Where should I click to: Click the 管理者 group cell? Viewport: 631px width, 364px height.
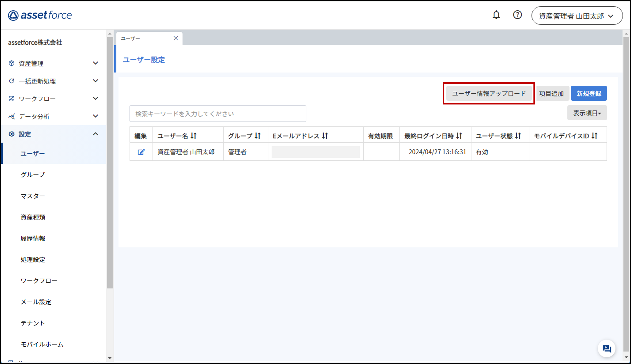click(x=245, y=152)
